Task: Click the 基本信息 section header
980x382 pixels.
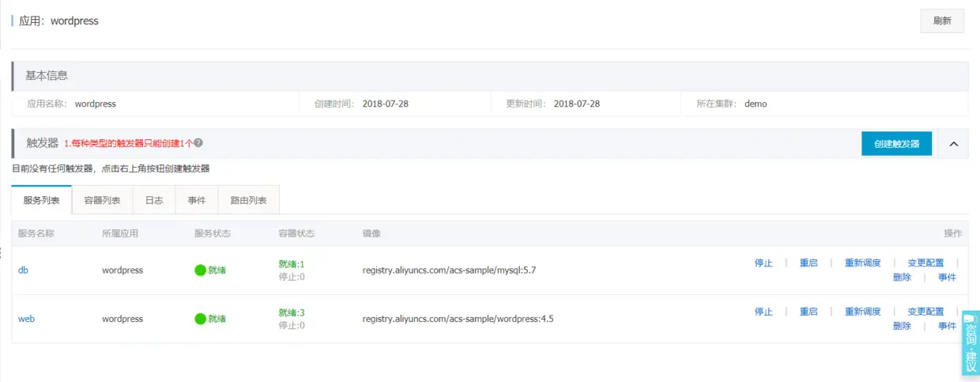Action: click(490, 76)
